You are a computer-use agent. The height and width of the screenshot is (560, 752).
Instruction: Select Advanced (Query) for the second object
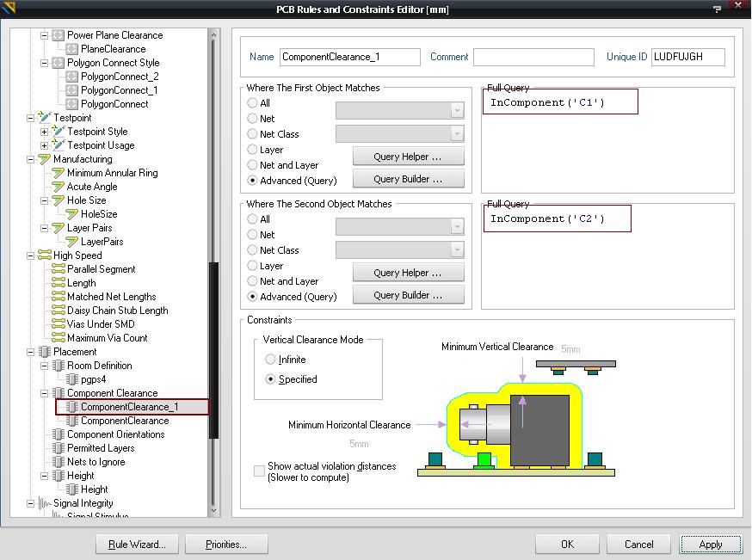(x=252, y=296)
